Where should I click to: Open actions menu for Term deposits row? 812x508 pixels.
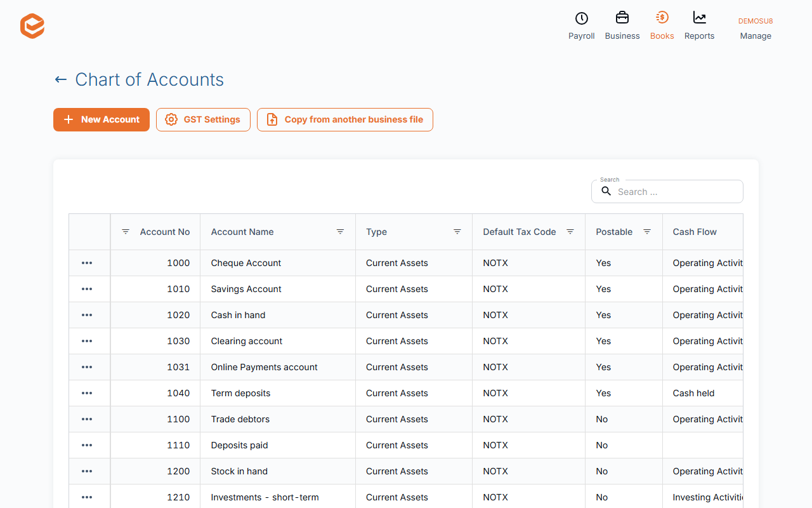click(87, 393)
